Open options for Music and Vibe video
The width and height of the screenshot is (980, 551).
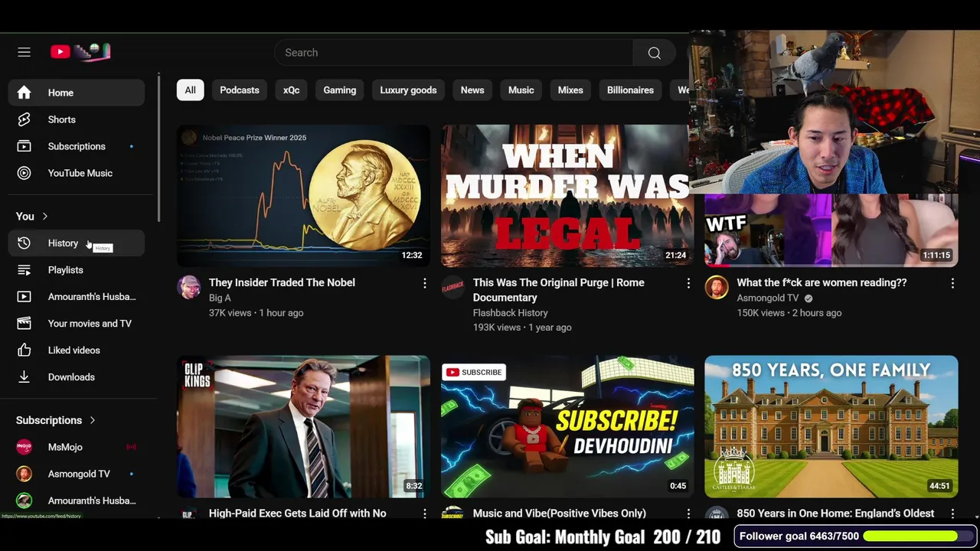pyautogui.click(x=688, y=514)
